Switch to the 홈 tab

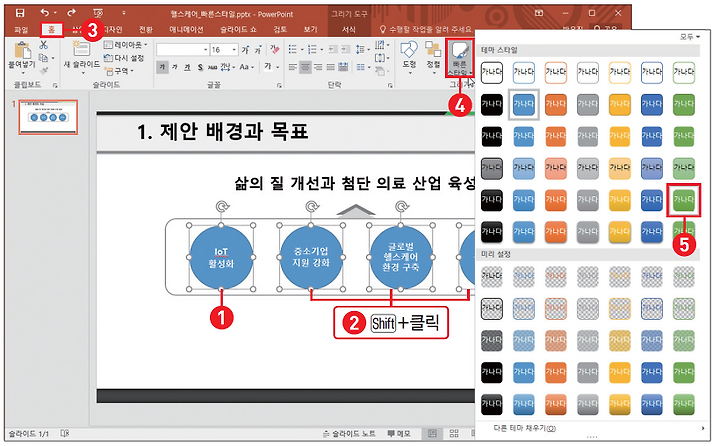pyautogui.click(x=51, y=29)
